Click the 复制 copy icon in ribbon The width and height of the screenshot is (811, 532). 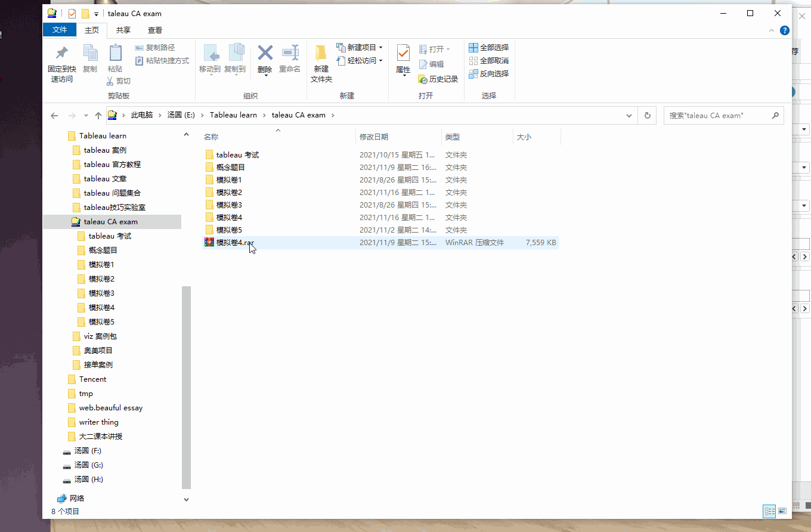click(90, 53)
